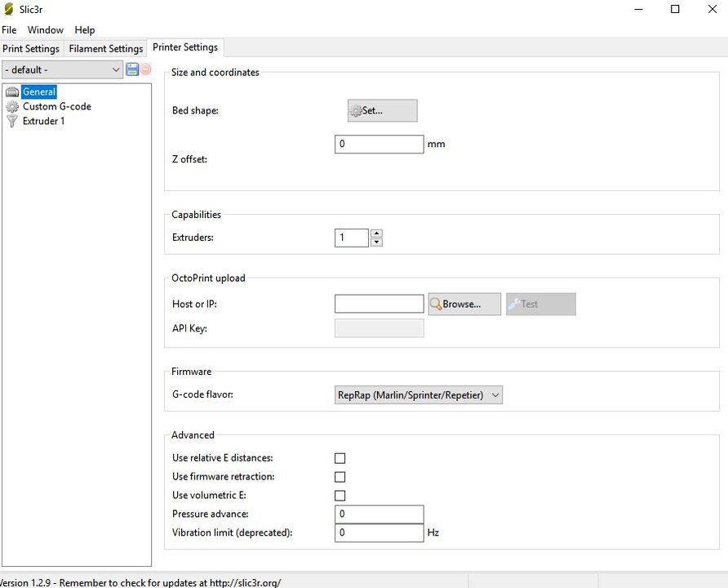Image resolution: width=728 pixels, height=588 pixels.
Task: Click the Extruders number field
Action: click(352, 238)
